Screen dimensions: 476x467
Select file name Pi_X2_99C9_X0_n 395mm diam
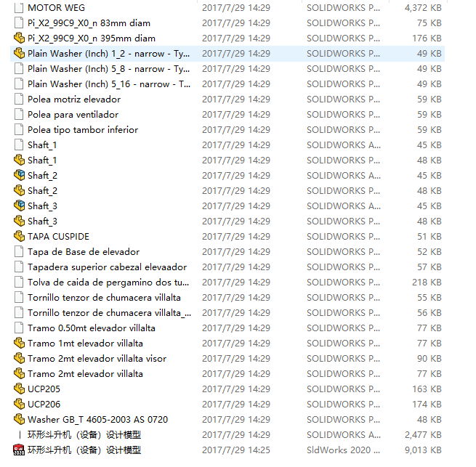point(92,38)
